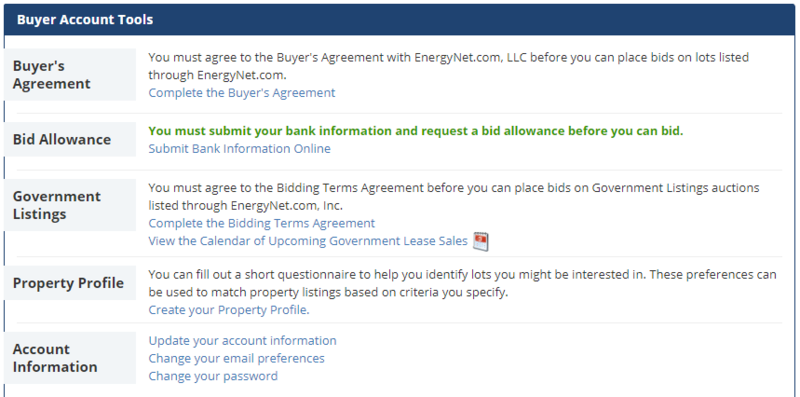
Task: Click the EnergyNet.com, LLC Buyer's Agreement description
Action: [448, 66]
